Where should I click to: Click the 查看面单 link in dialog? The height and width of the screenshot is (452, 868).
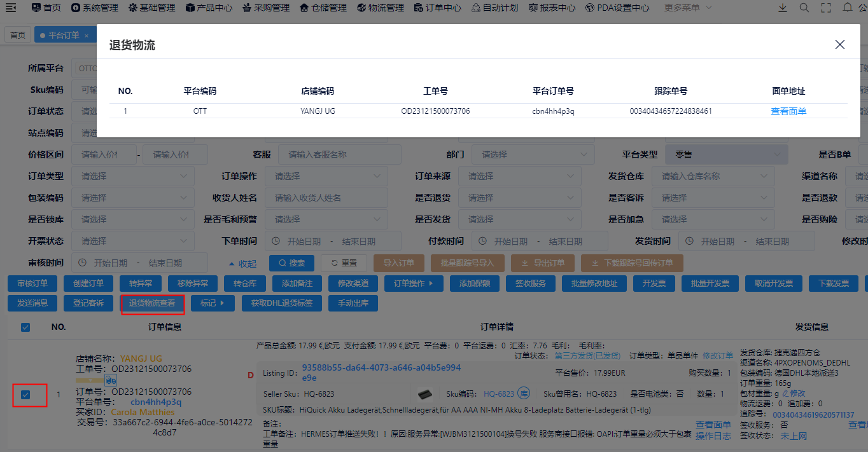[x=788, y=111]
